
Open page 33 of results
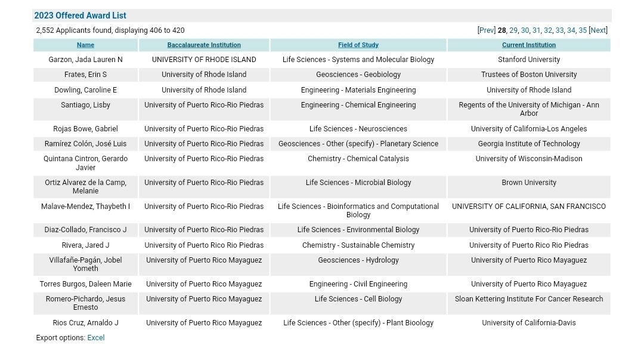pyautogui.click(x=559, y=30)
